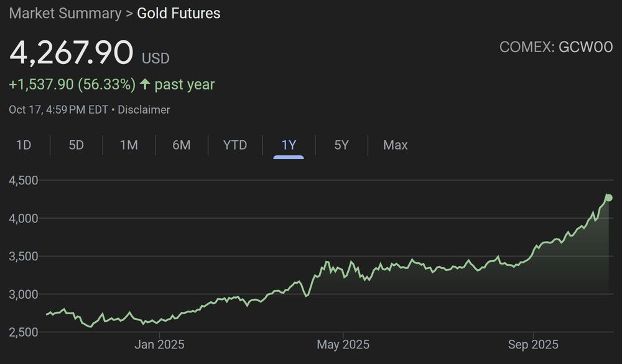Click the COMEX: GCW00 ticker label
The image size is (622, 364).
(x=555, y=47)
